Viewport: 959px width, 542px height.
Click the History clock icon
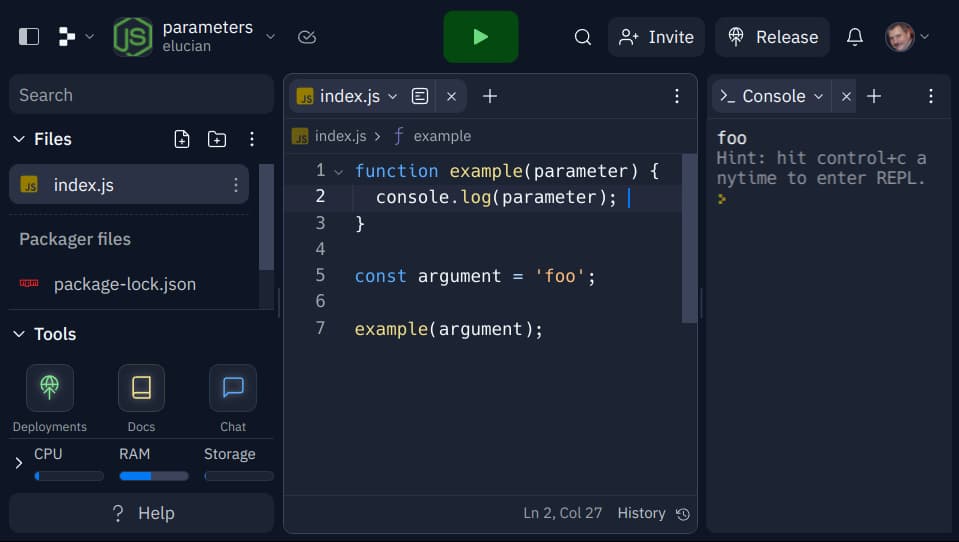point(683,514)
